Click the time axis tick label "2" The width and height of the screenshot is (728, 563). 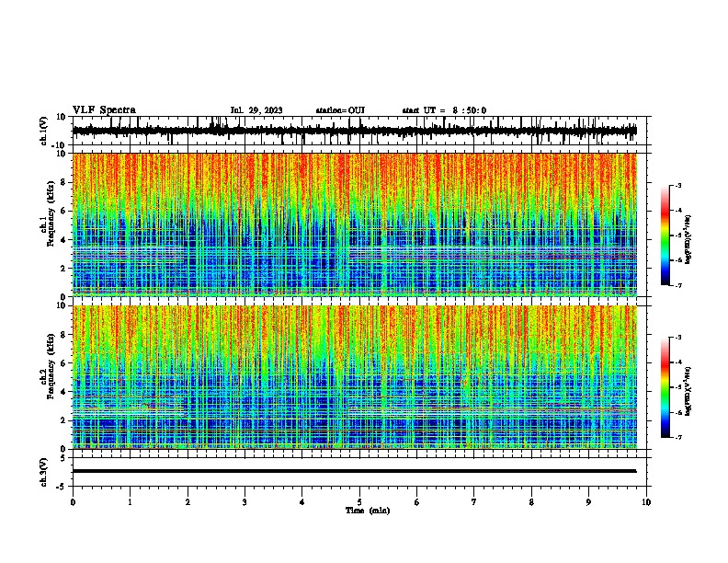[188, 502]
